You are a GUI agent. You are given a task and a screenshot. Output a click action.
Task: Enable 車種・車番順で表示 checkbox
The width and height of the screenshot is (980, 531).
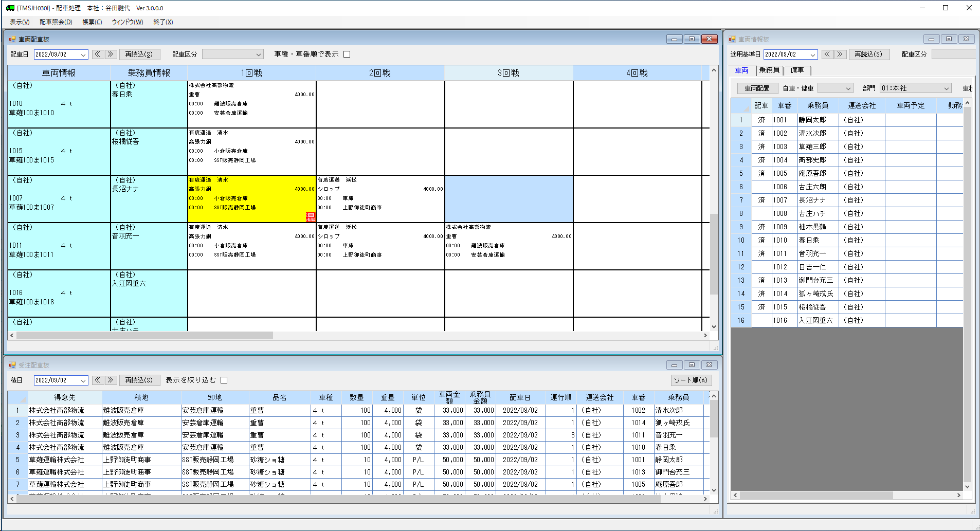tap(347, 54)
